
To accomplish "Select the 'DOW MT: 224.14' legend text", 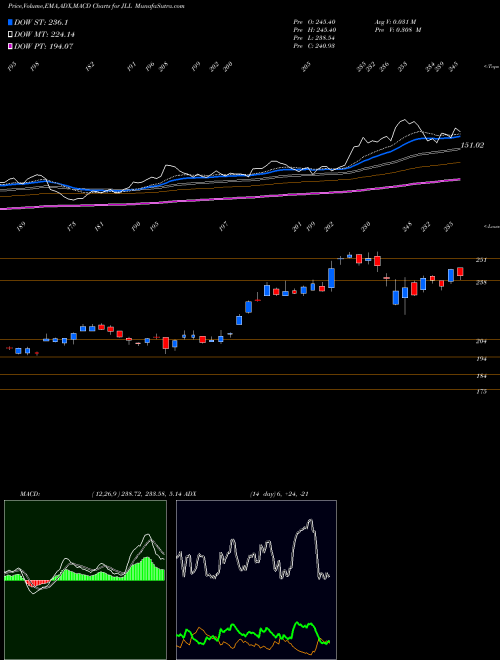I will [x=44, y=35].
